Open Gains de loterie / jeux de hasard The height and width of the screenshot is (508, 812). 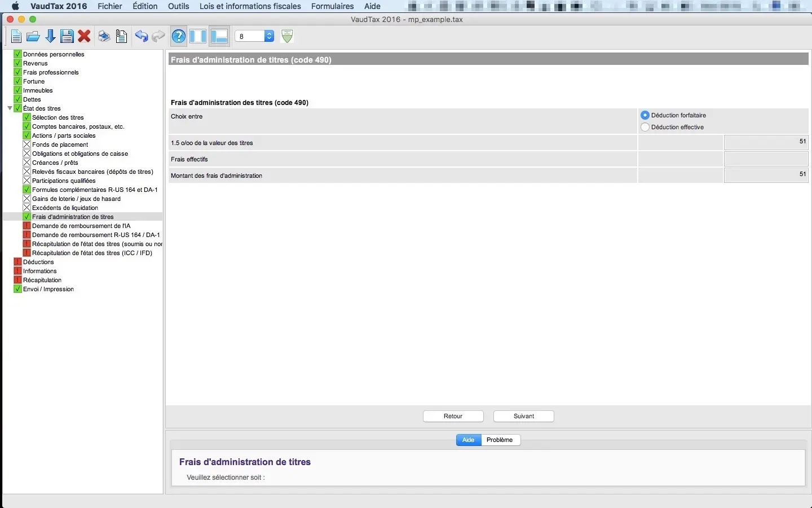coord(76,199)
